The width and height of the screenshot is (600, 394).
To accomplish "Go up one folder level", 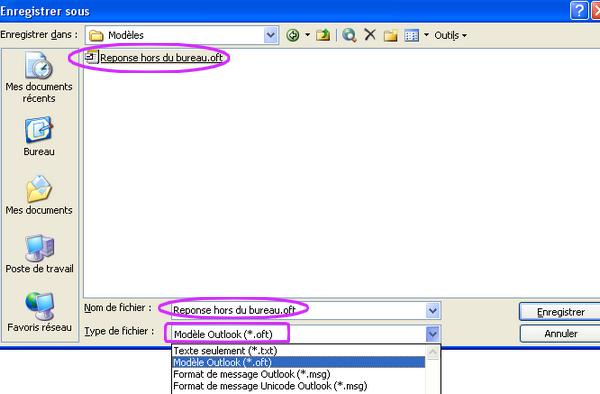I will coord(323,35).
